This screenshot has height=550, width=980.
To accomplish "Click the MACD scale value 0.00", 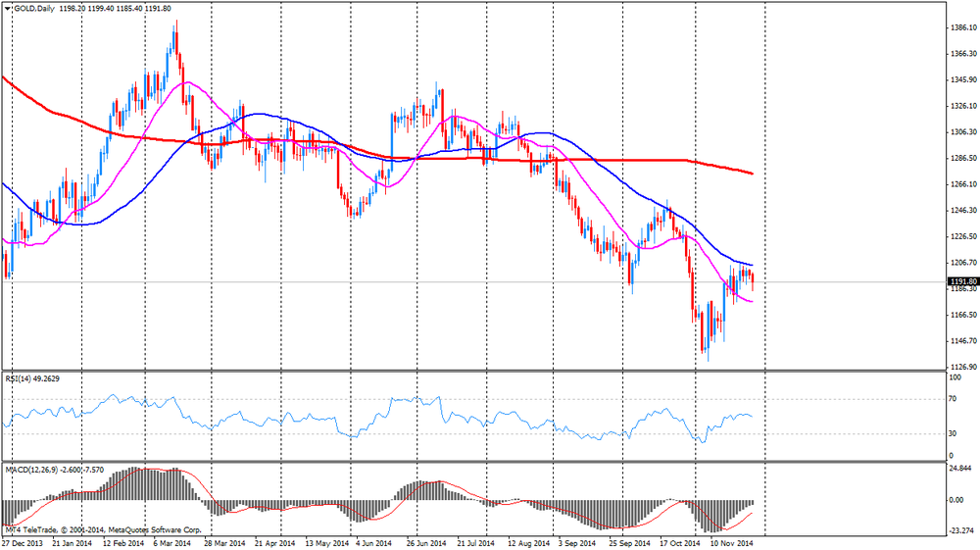I will pos(956,500).
